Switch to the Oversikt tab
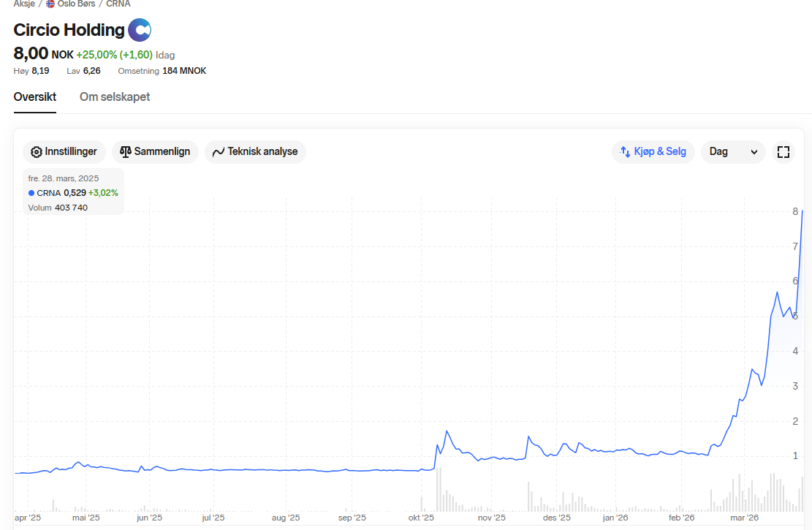The height and width of the screenshot is (530, 812). (35, 97)
